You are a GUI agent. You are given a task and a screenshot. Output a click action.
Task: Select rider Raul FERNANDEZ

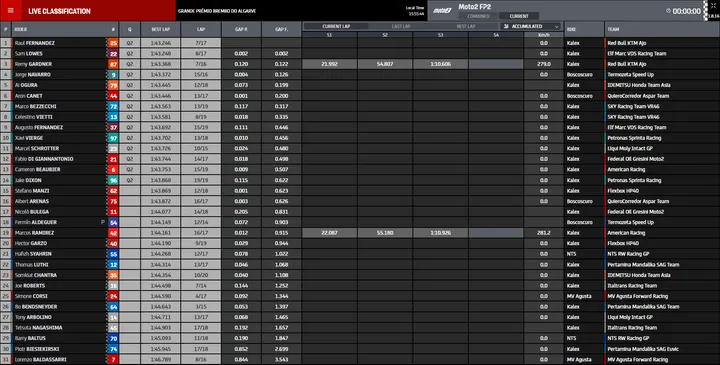coord(34,43)
